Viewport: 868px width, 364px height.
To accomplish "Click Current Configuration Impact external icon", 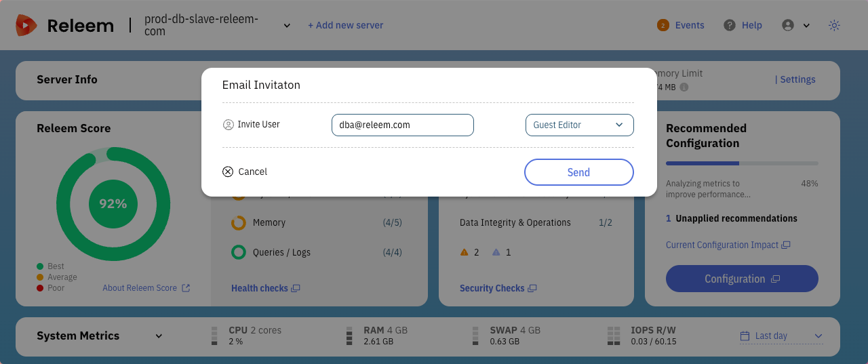I will pyautogui.click(x=786, y=245).
